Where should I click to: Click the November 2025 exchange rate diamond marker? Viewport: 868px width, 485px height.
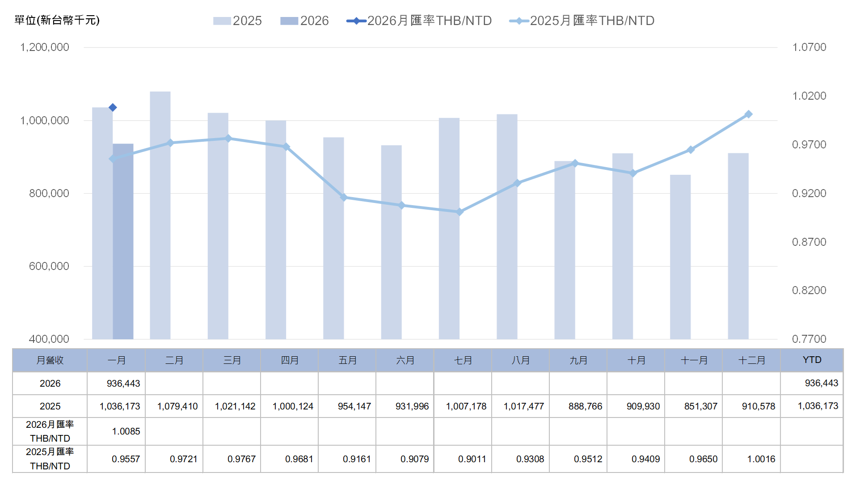pos(691,150)
